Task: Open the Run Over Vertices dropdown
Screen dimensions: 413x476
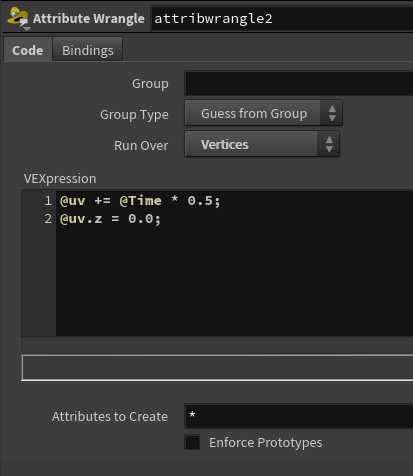Action: [262, 144]
